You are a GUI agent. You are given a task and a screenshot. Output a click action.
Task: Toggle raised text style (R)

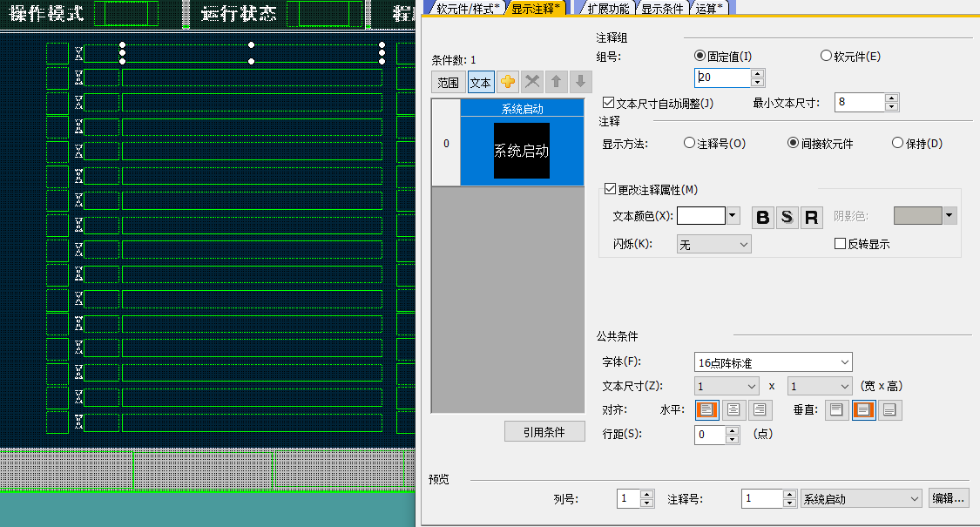click(812, 217)
